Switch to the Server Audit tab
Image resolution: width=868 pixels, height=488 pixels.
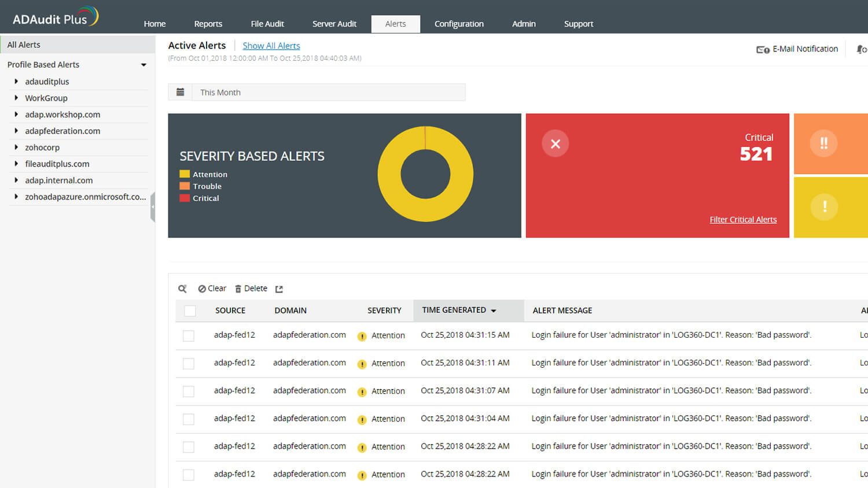click(x=334, y=24)
